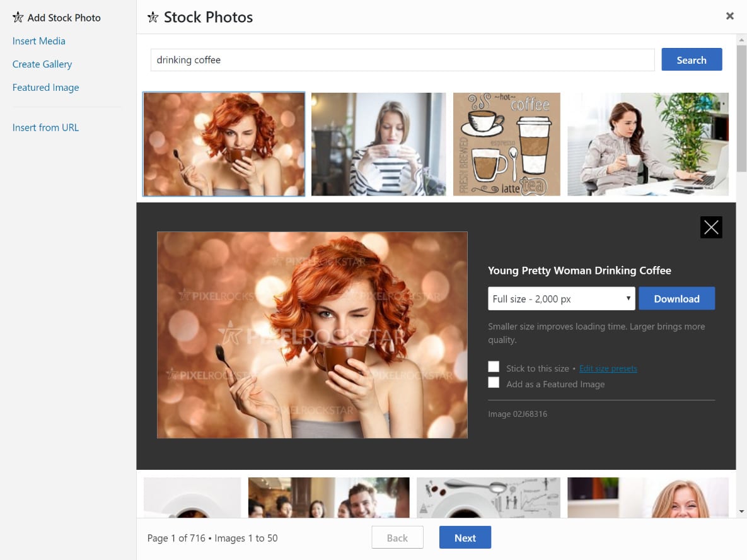The height and width of the screenshot is (560, 747).
Task: Dismiss the Stock Photos modal via the X
Action: point(729,16)
